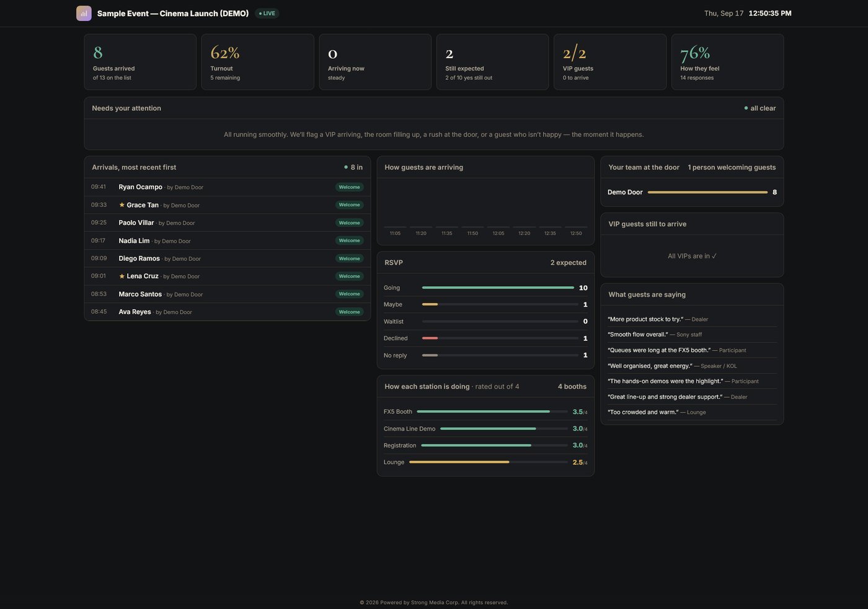Select Ryan Ocampo in the arrivals list
The width and height of the screenshot is (868, 609).
[x=228, y=187]
